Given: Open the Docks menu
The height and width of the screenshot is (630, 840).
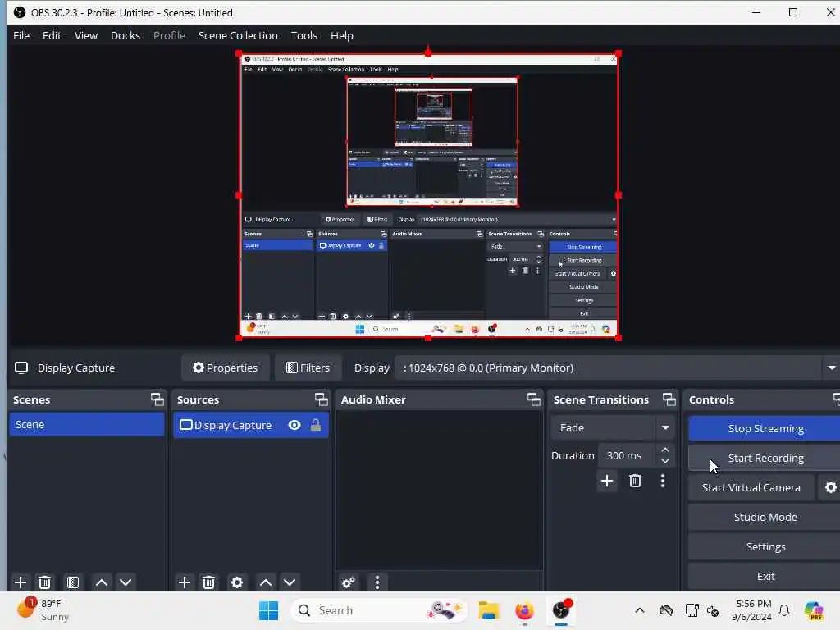Looking at the screenshot, I should pyautogui.click(x=126, y=35).
